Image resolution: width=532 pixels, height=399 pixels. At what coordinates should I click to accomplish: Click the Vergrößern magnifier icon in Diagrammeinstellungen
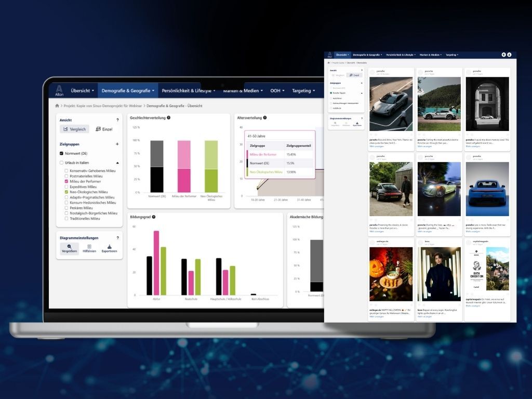pos(69,247)
